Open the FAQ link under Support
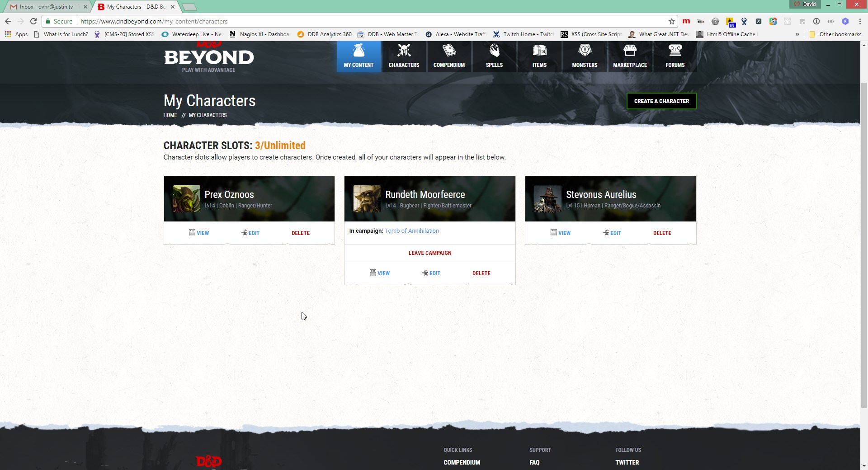Image resolution: width=868 pixels, height=470 pixels. pyautogui.click(x=534, y=462)
